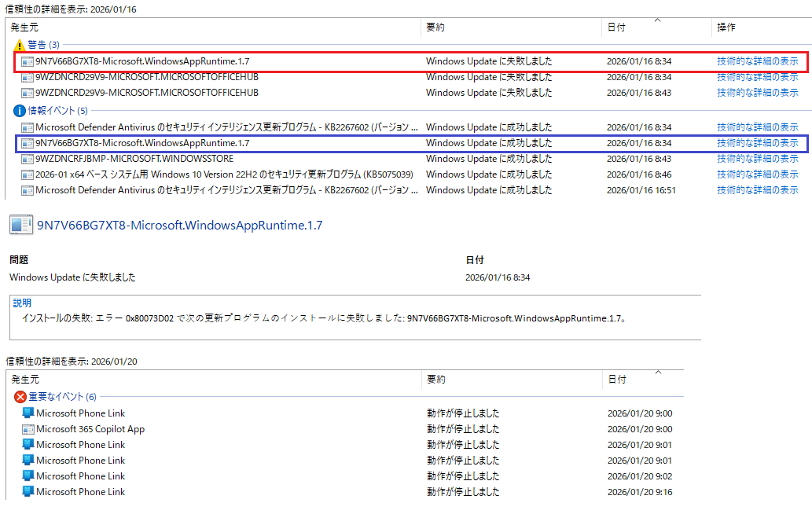812x514 pixels.
Task: Open 技術的な詳細の表示 for the failed WindowsAppRuntime.1.7 row
Action: click(x=758, y=61)
